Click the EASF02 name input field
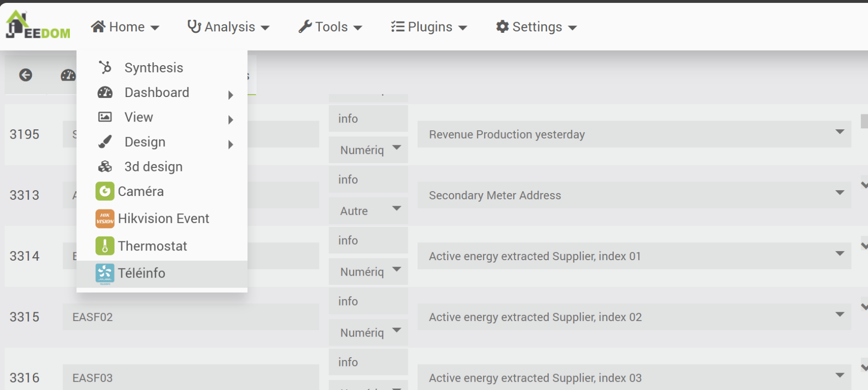868x390 pixels. 190,317
